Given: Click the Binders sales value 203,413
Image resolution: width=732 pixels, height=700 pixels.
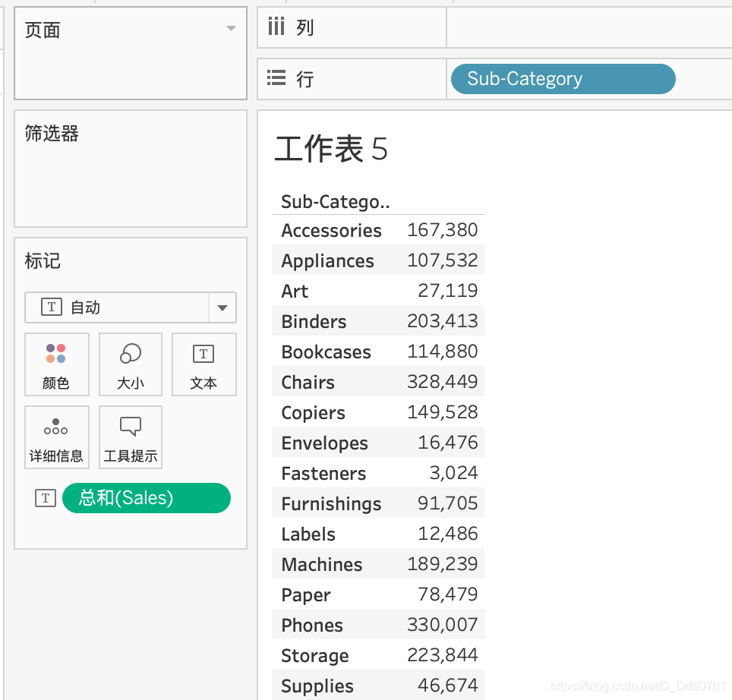Looking at the screenshot, I should pos(442,321).
